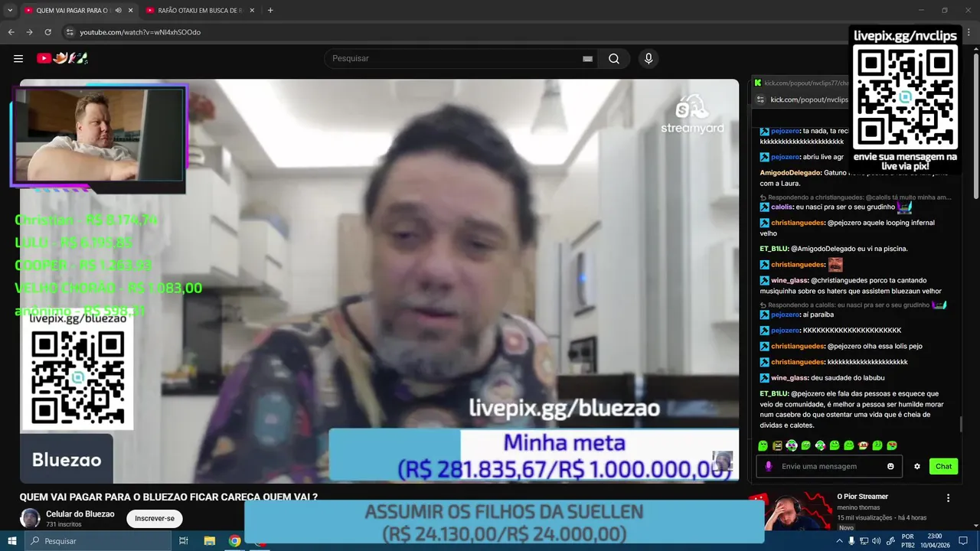The width and height of the screenshot is (980, 551).
Task: Click username calolis in the chat
Action: (x=782, y=207)
